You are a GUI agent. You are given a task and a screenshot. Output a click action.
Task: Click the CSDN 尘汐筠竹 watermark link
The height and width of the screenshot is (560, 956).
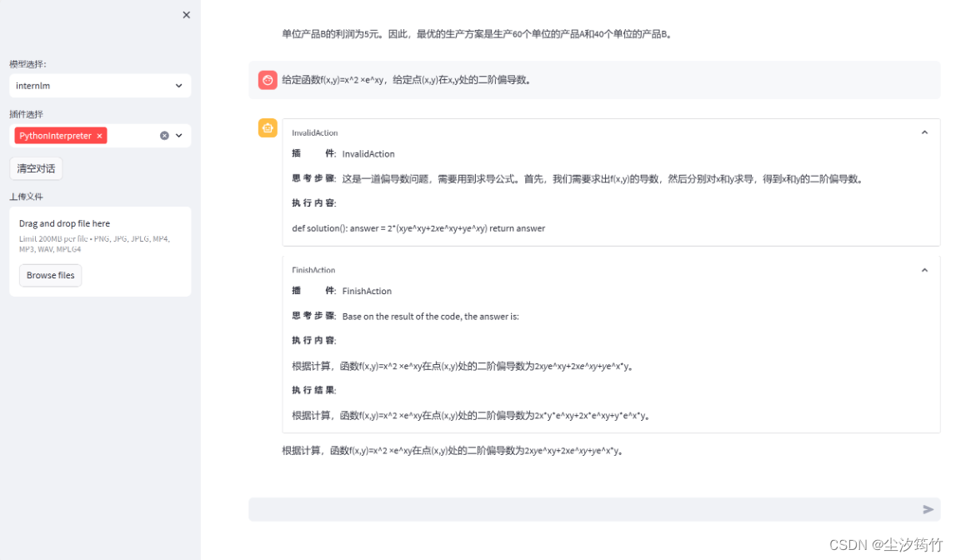coord(887,544)
